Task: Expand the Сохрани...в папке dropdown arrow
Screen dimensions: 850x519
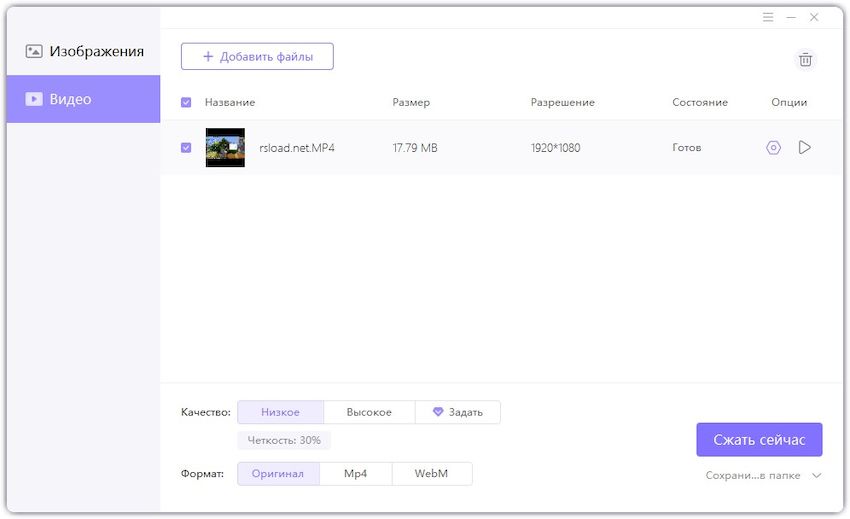Action: [817, 476]
